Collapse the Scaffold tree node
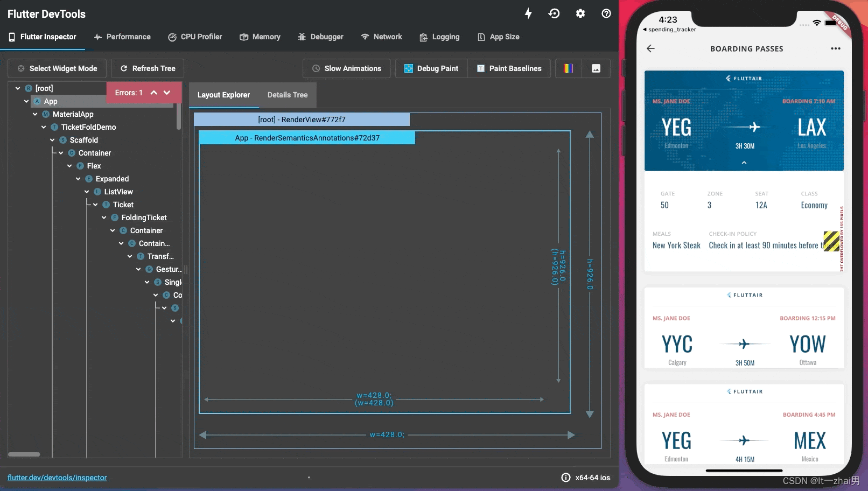This screenshot has width=868, height=491. pos(52,140)
